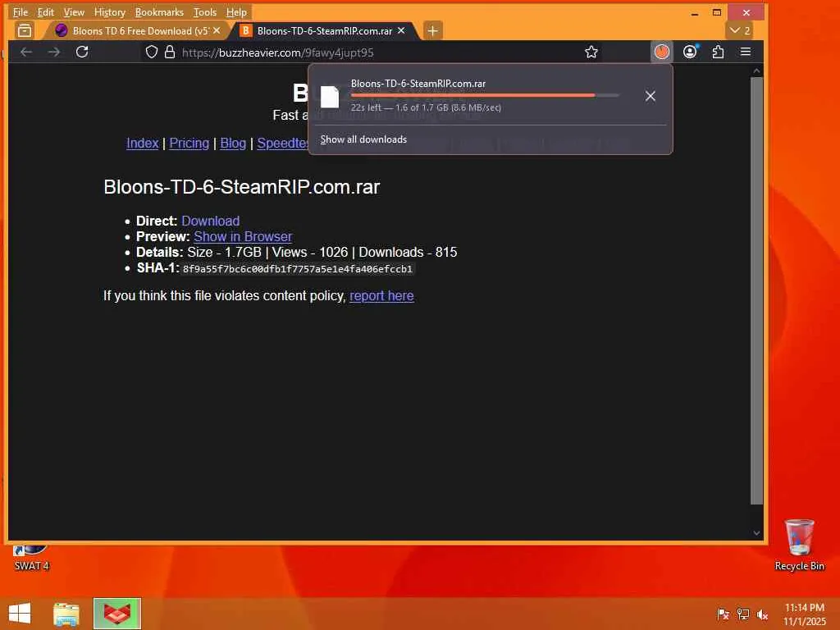Open the File menu

coord(21,11)
